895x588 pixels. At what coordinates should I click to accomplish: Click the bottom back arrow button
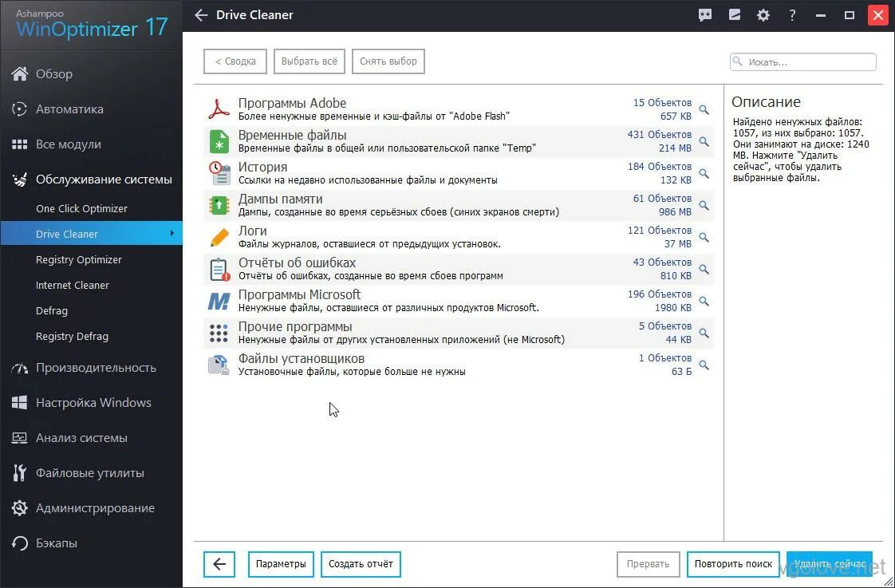point(219,564)
